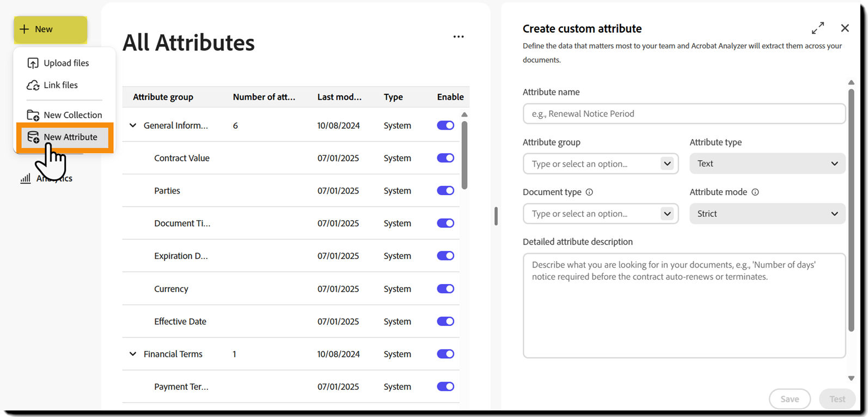Click the form panel scroll up arrow
The width and height of the screenshot is (868, 417).
tap(851, 83)
